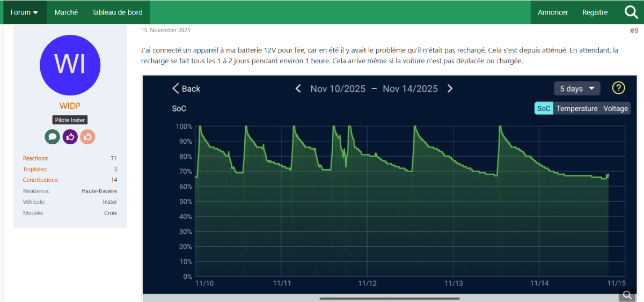Click the Registre link
Screen dimensions: 644x302
pos(595,12)
